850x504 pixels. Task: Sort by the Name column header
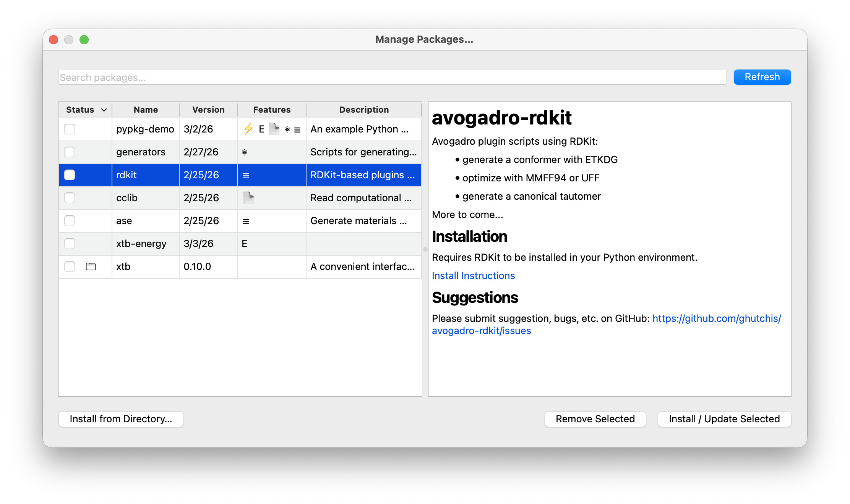[x=146, y=110]
